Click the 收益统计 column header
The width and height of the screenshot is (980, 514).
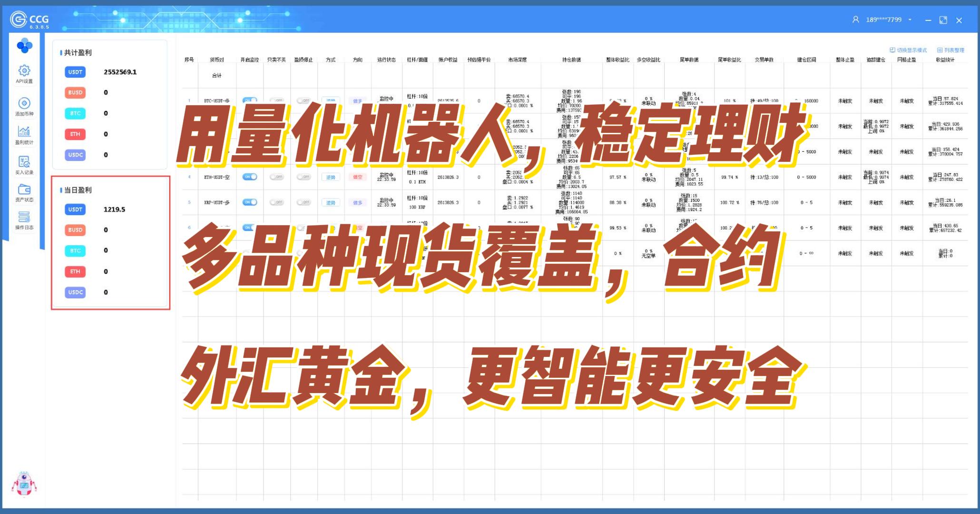click(x=945, y=60)
